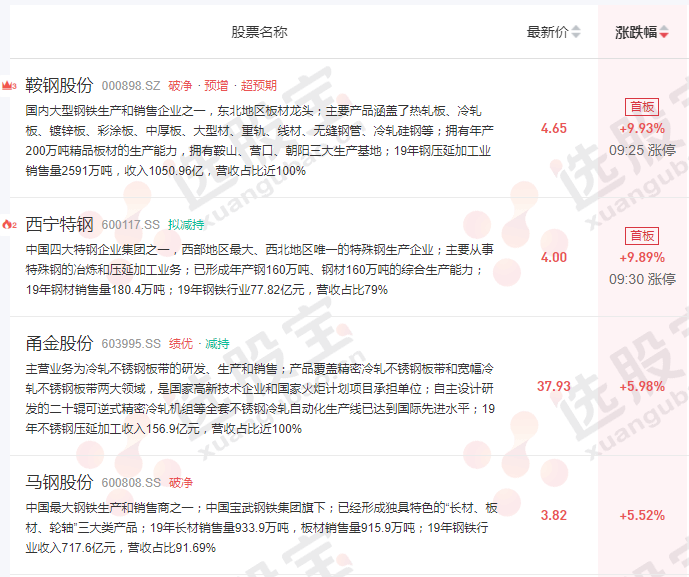
Task: Click the +5.98% change value
Action: click(642, 386)
